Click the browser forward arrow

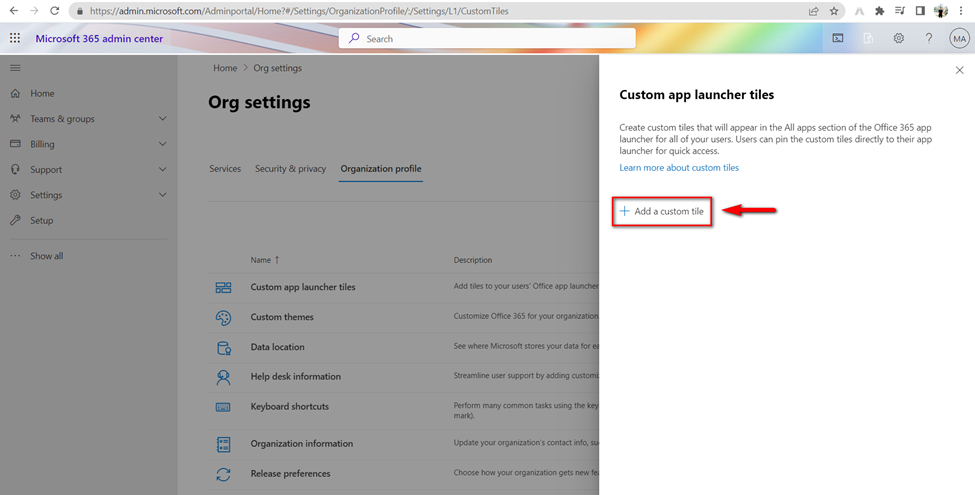click(x=34, y=11)
